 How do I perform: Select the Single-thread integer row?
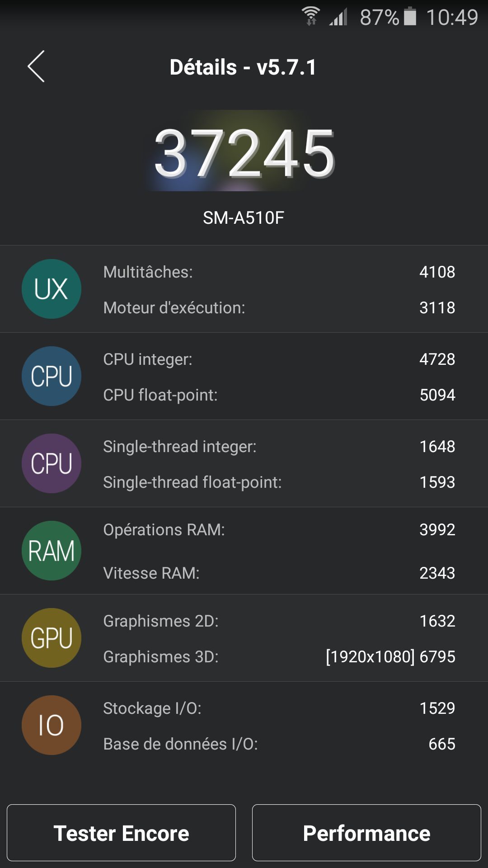(279, 447)
